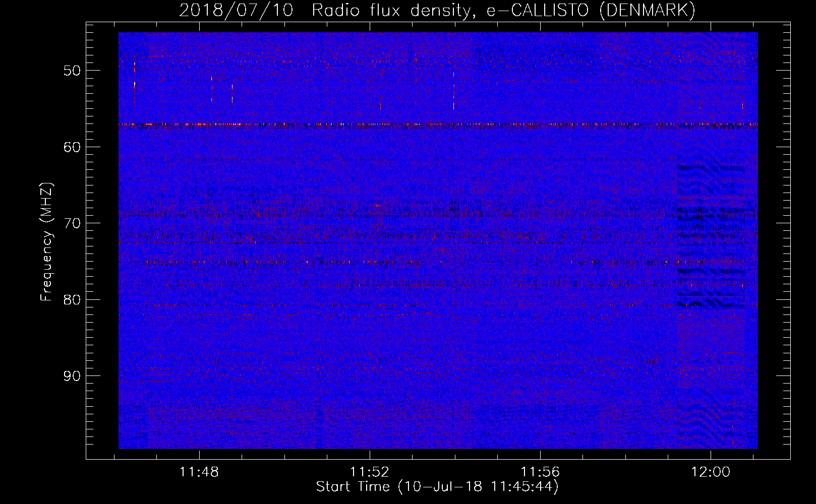This screenshot has height=504, width=816.
Task: Click the 11:52 time tick label
Action: point(370,472)
